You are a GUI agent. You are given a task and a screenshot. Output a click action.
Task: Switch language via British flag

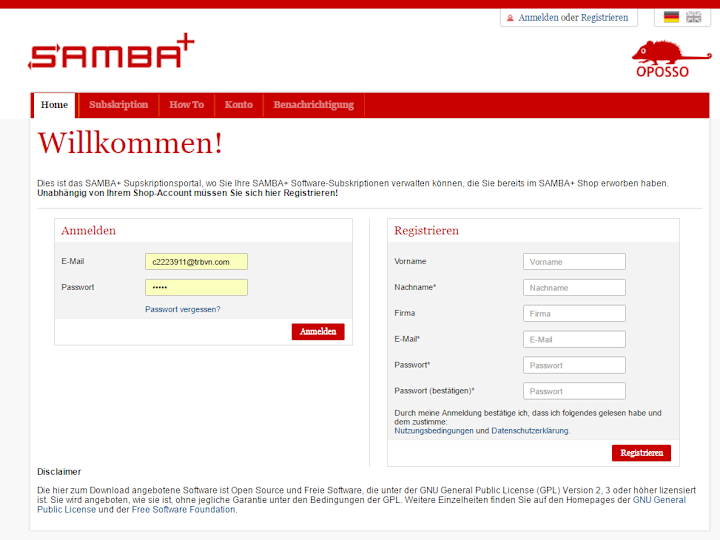point(693,17)
